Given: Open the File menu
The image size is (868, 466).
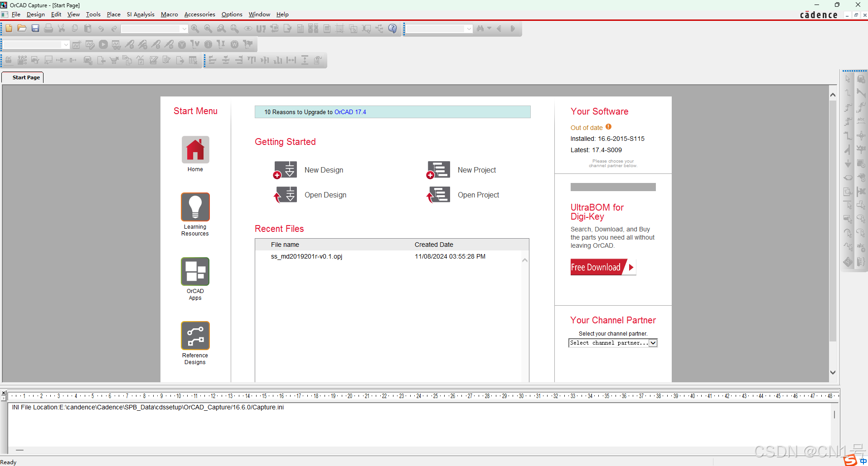Looking at the screenshot, I should pyautogui.click(x=16, y=14).
